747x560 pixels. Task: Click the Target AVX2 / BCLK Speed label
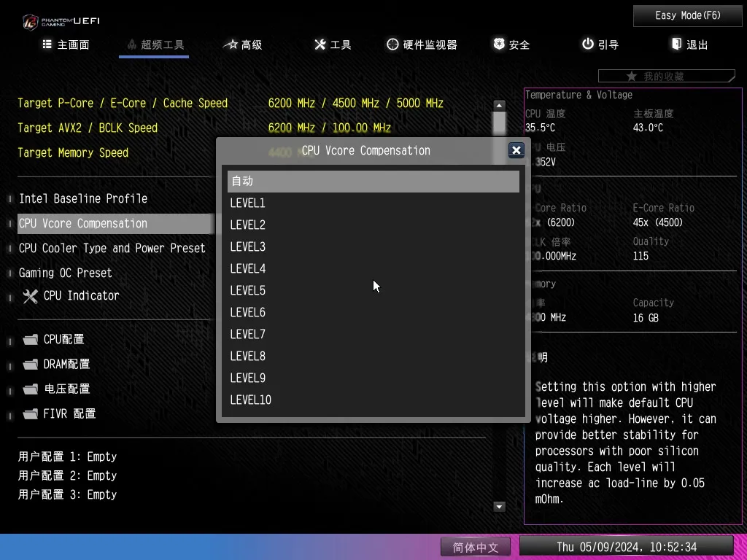coord(88,128)
